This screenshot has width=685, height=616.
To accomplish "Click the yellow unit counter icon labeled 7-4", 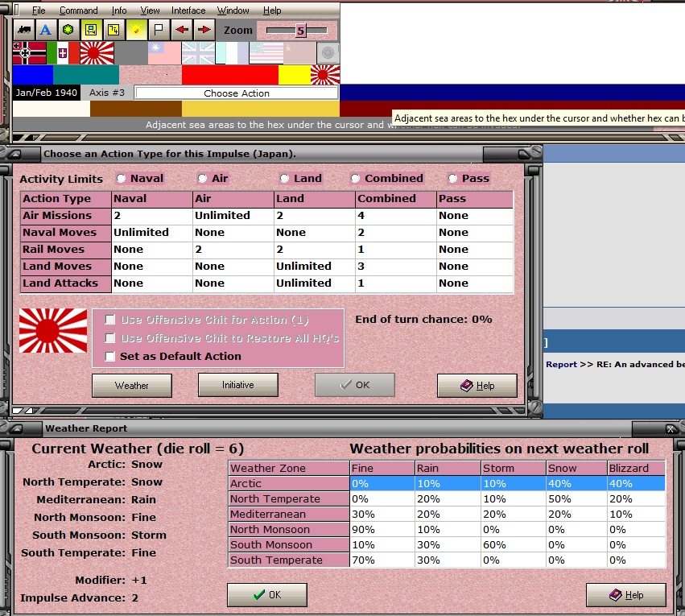I will click(x=91, y=30).
